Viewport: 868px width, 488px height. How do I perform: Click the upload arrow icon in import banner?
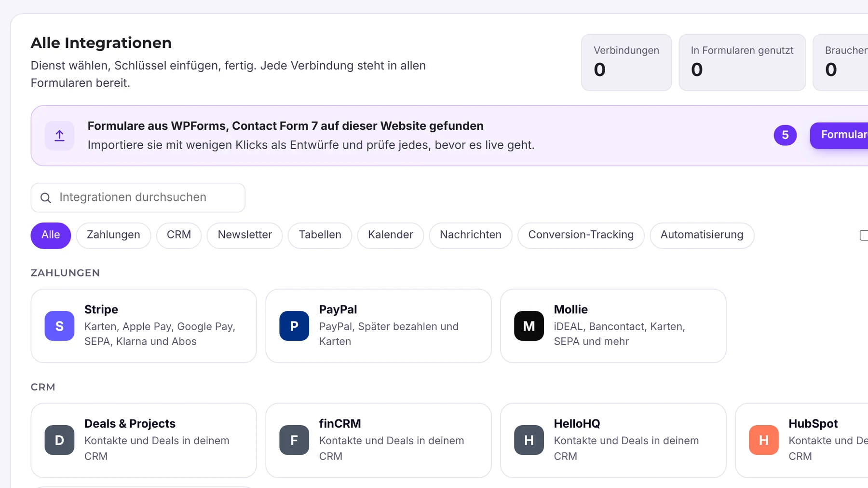(59, 136)
